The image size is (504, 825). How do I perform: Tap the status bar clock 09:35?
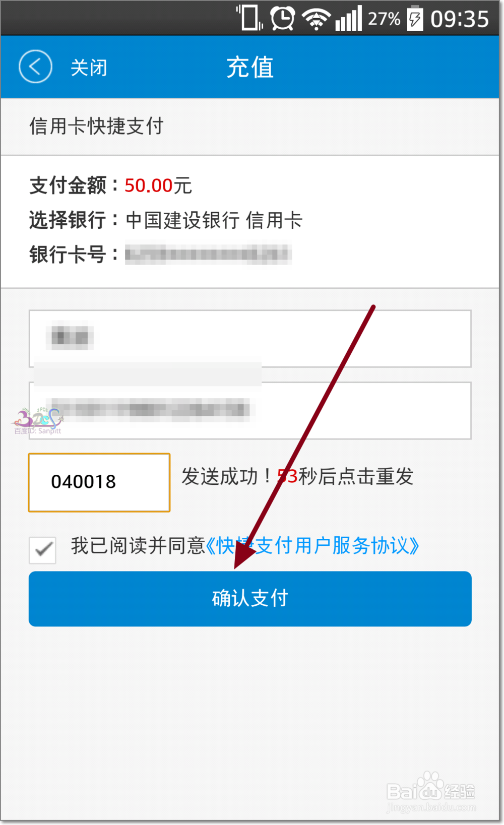460,19
